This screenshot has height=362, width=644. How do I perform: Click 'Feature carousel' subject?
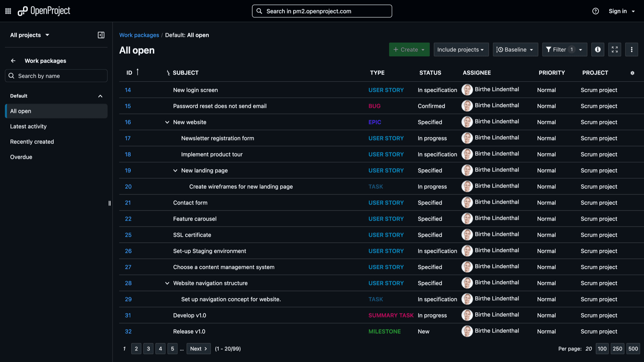point(195,219)
